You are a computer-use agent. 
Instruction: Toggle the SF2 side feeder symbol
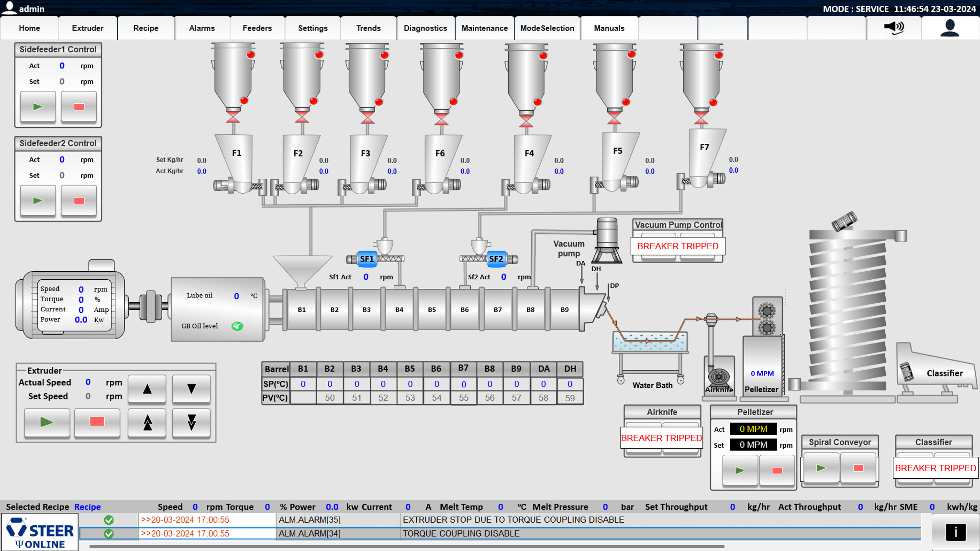click(496, 259)
